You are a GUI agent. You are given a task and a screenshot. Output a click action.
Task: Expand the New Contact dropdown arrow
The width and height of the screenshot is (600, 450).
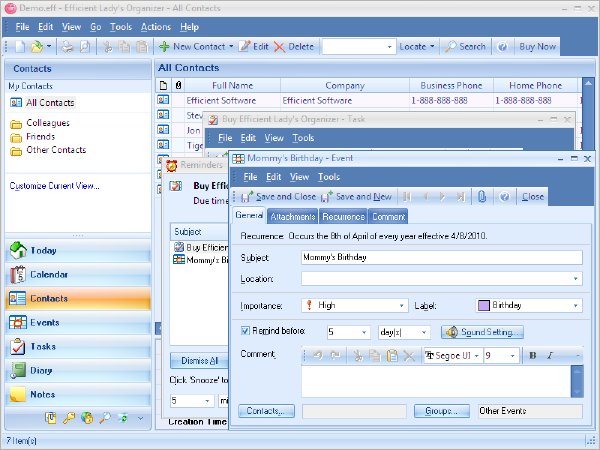pyautogui.click(x=231, y=47)
